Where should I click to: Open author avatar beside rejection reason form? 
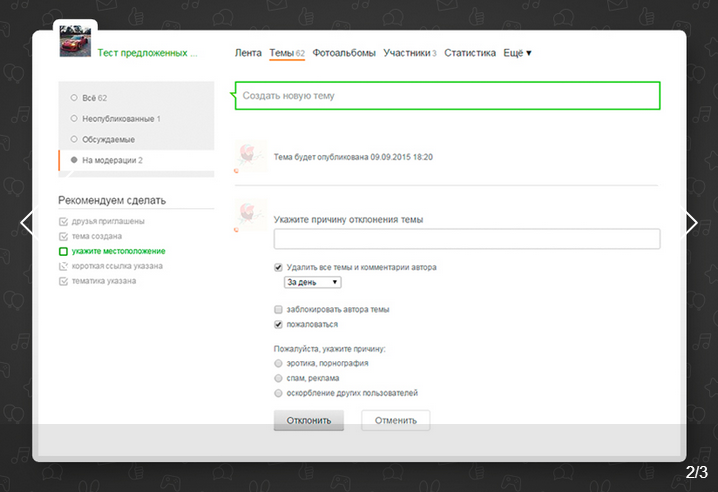(250, 215)
